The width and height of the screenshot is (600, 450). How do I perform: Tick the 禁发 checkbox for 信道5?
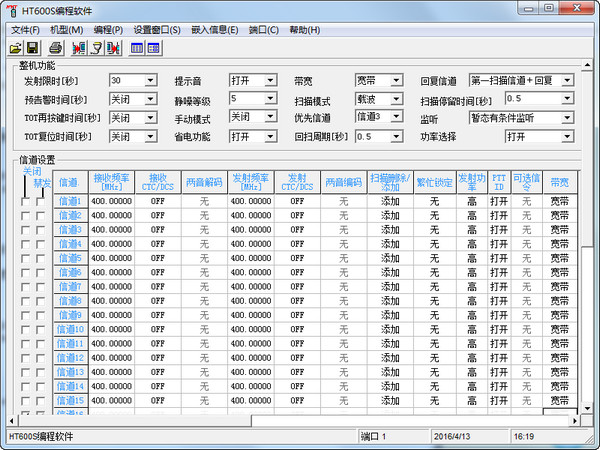tap(40, 259)
